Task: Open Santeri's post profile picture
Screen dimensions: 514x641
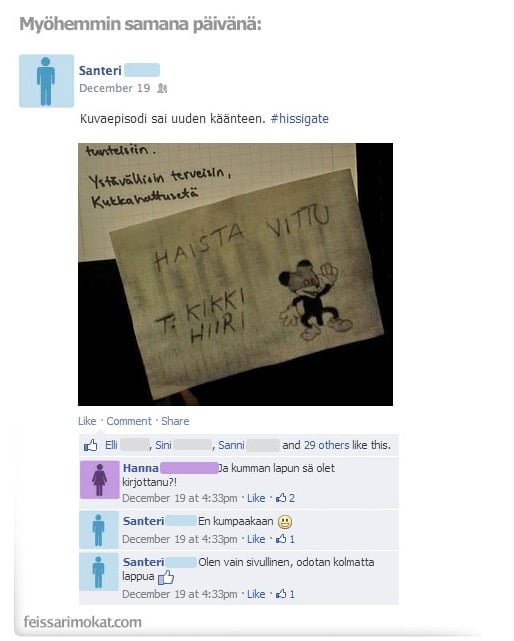Action: (x=46, y=81)
